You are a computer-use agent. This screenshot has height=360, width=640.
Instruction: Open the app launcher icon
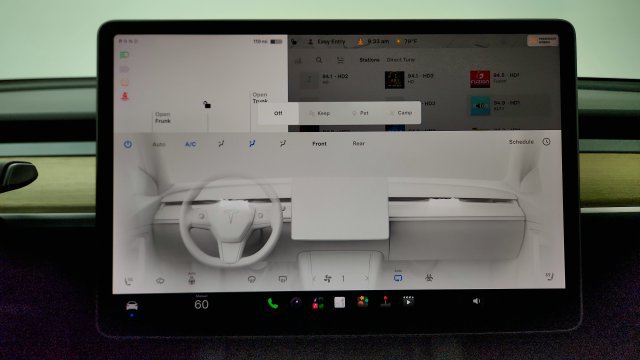(x=318, y=303)
